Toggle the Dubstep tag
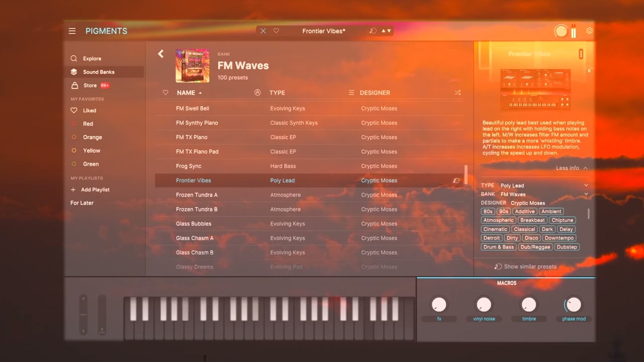Viewport: 644px width, 362px height. (567, 247)
